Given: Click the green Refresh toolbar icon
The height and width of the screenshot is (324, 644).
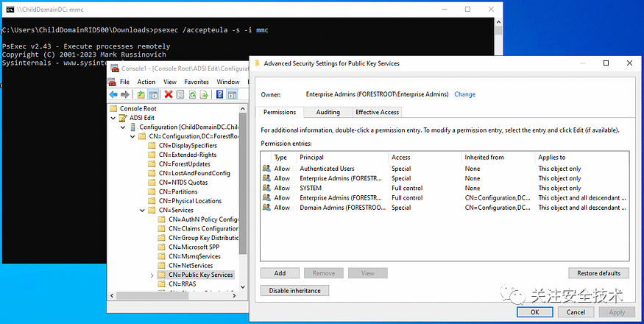Looking at the screenshot, I should click(x=192, y=94).
